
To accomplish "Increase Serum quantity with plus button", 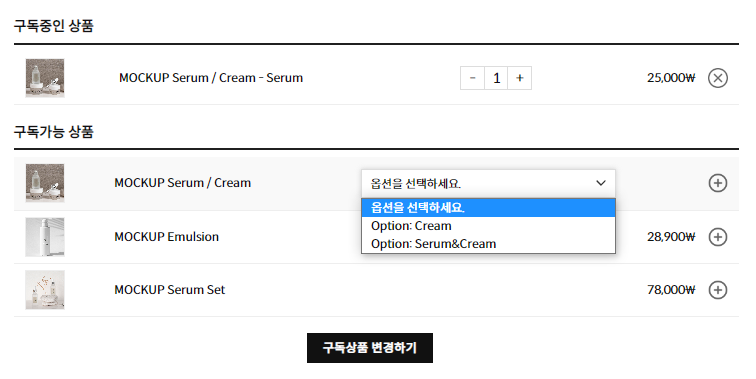I will point(519,78).
